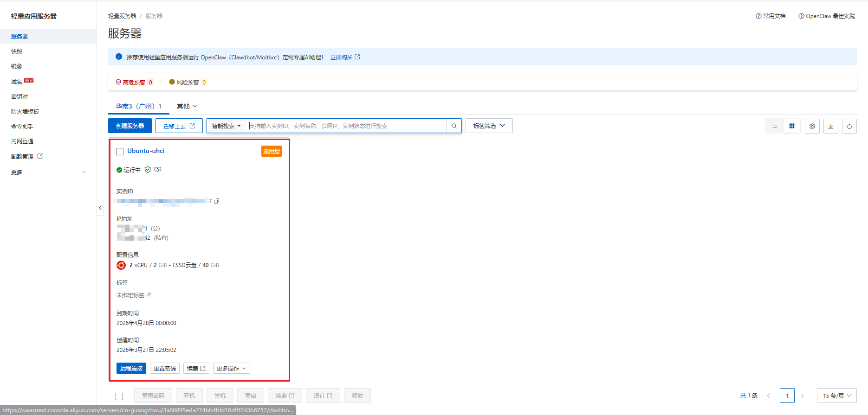This screenshot has width=868, height=415.
Task: Switch to list view layout
Action: (774, 126)
